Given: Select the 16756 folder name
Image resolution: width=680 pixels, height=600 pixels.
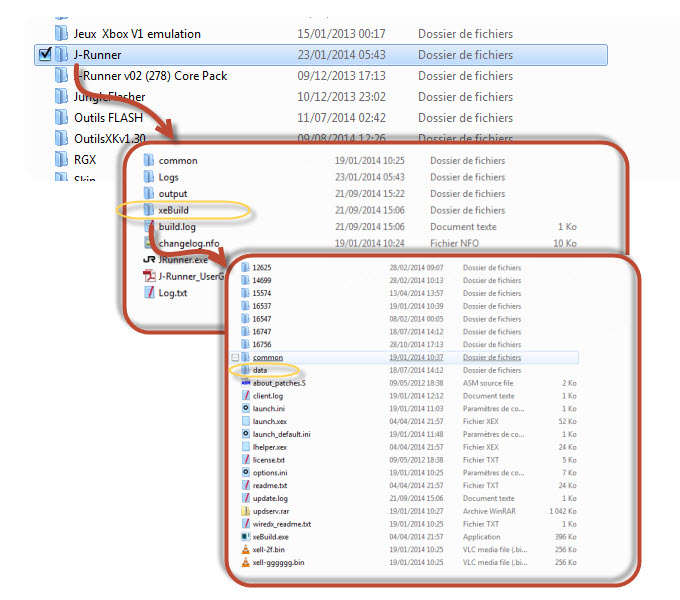Looking at the screenshot, I should tap(262, 344).
